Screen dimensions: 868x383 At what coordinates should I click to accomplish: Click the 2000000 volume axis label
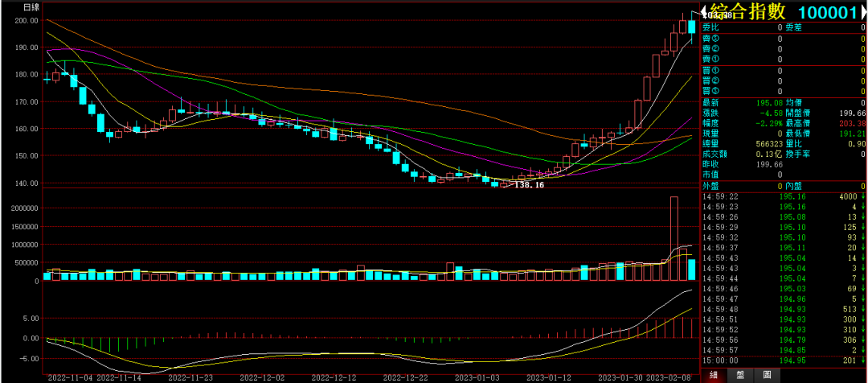[x=22, y=208]
